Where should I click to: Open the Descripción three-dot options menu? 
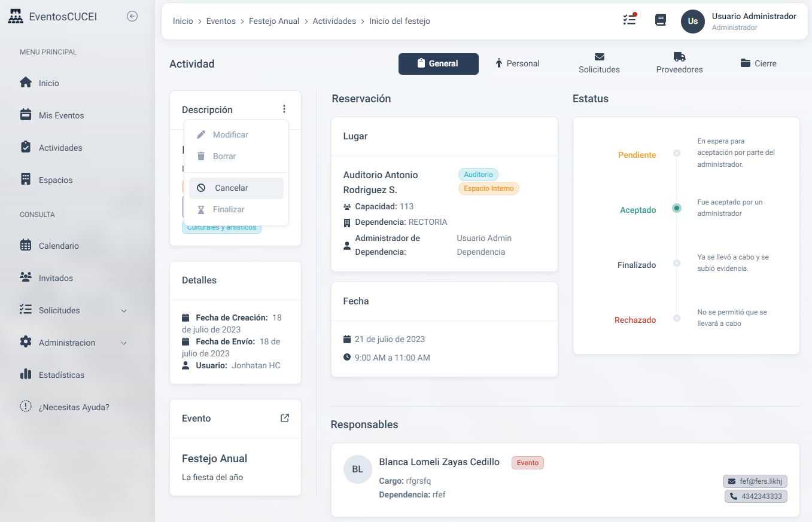(x=284, y=109)
